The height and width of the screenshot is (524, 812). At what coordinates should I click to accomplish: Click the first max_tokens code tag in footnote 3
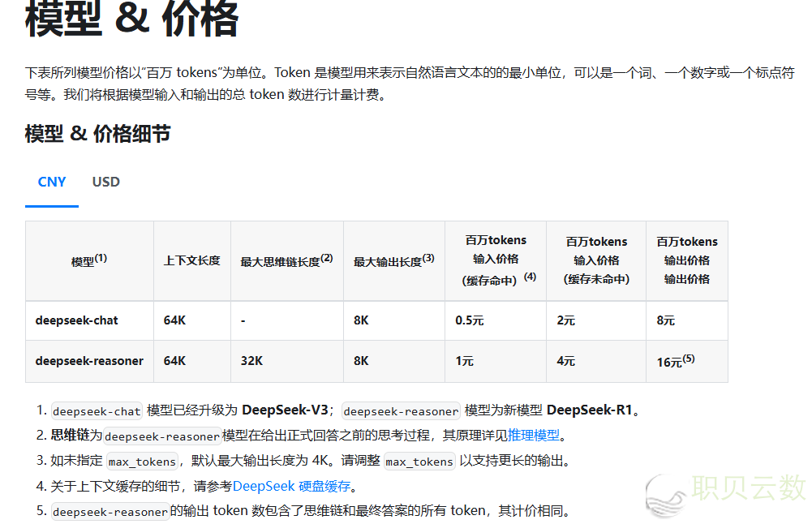pyautogui.click(x=143, y=461)
